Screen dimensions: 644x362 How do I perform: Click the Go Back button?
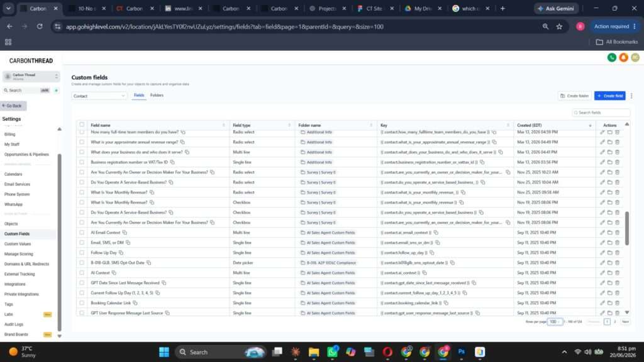coord(13,106)
